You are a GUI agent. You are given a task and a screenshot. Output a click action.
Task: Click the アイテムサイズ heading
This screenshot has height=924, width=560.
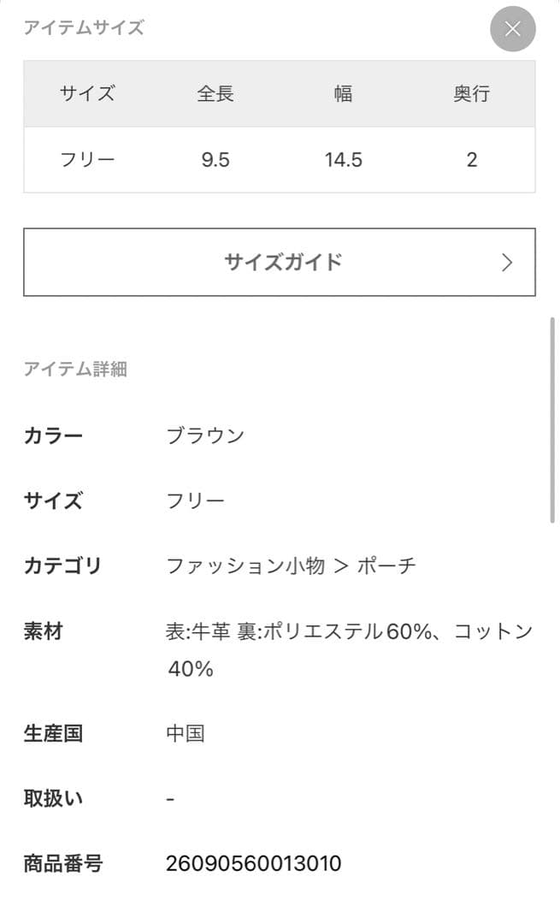(83, 28)
